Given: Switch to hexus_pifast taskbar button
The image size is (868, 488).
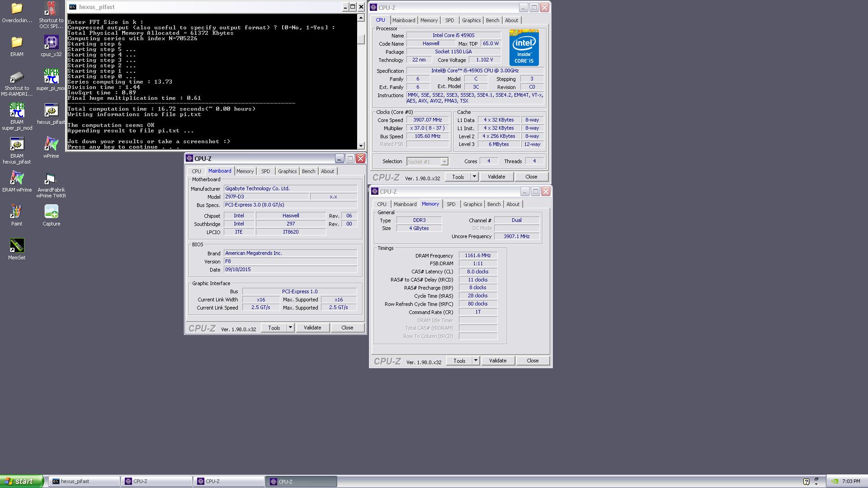Looking at the screenshot, I should [84, 482].
